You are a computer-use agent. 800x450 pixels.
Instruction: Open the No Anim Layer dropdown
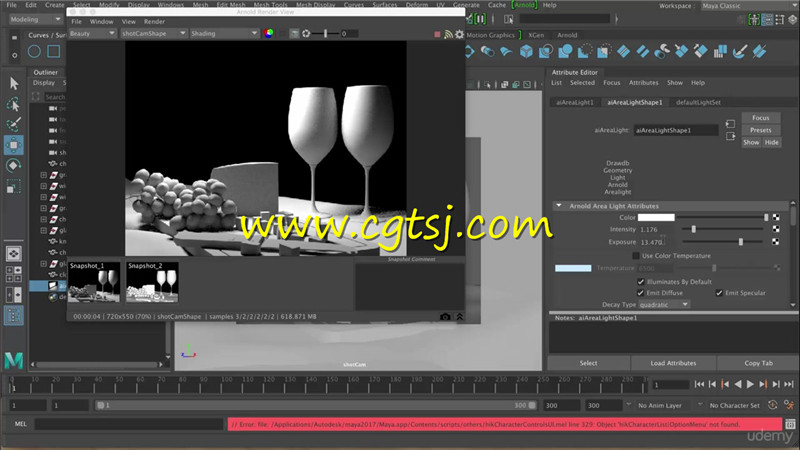pyautogui.click(x=659, y=406)
